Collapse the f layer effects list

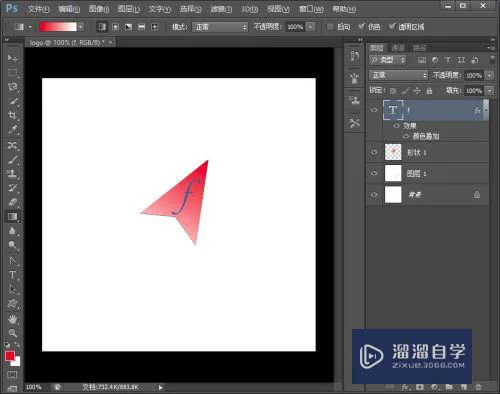click(486, 110)
